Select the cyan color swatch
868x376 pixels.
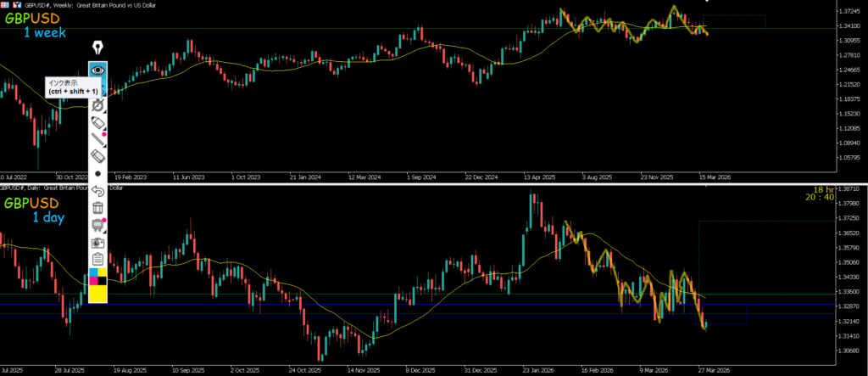(x=93, y=273)
